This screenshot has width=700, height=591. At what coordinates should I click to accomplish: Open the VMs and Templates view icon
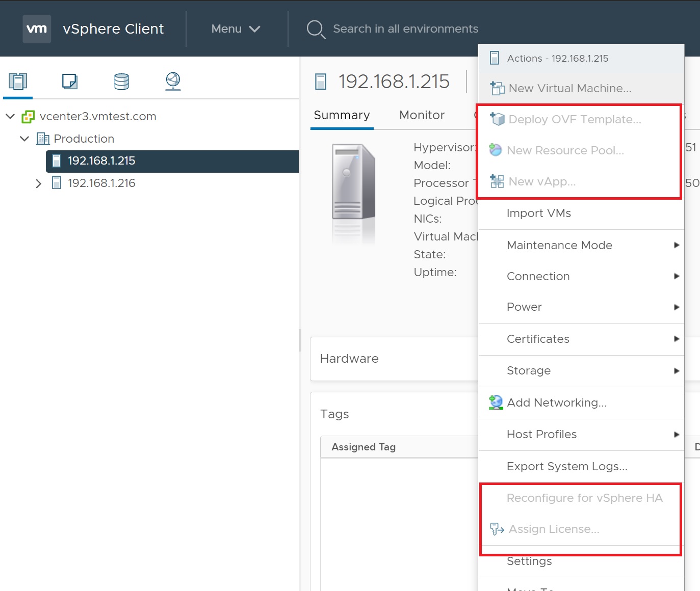coord(70,82)
